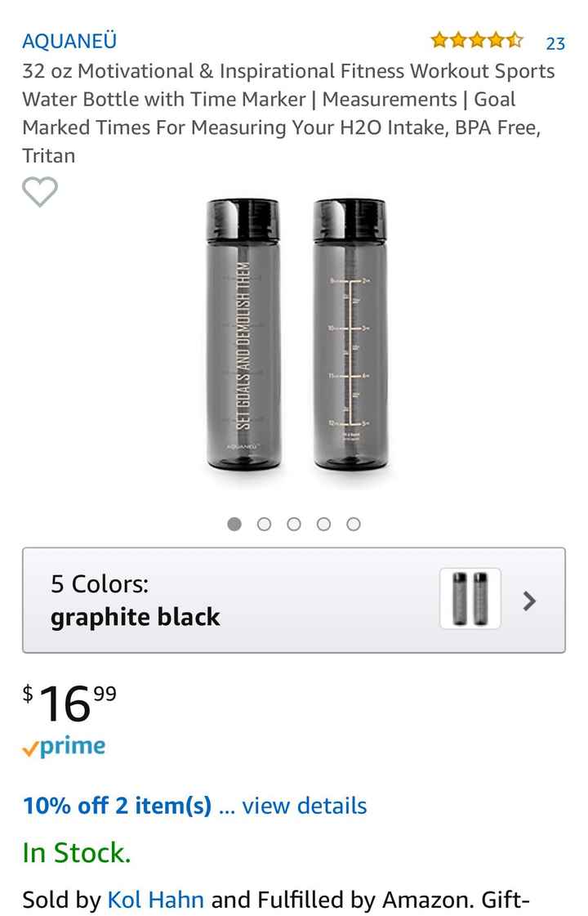This screenshot has height=916, width=588.
Task: Click the star rating icon
Action: point(477,40)
